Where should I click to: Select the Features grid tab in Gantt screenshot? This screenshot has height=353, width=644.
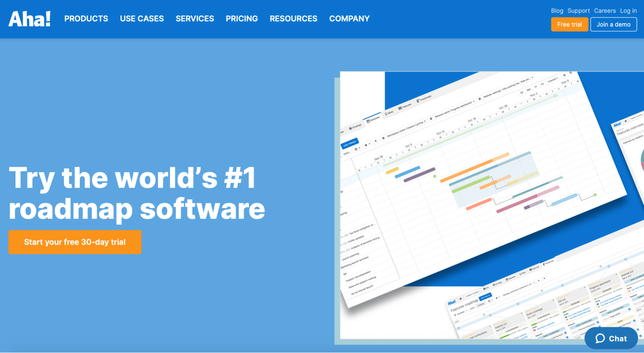(x=405, y=106)
